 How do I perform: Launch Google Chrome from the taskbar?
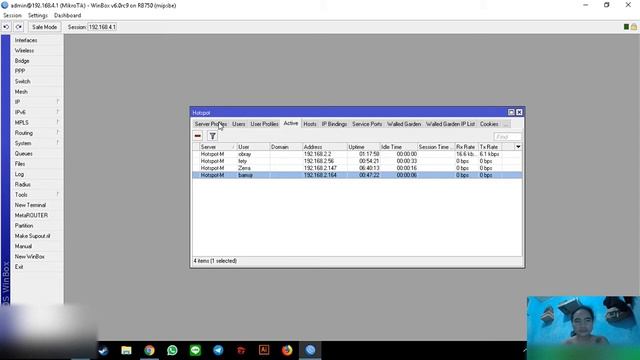pyautogui.click(x=149, y=350)
